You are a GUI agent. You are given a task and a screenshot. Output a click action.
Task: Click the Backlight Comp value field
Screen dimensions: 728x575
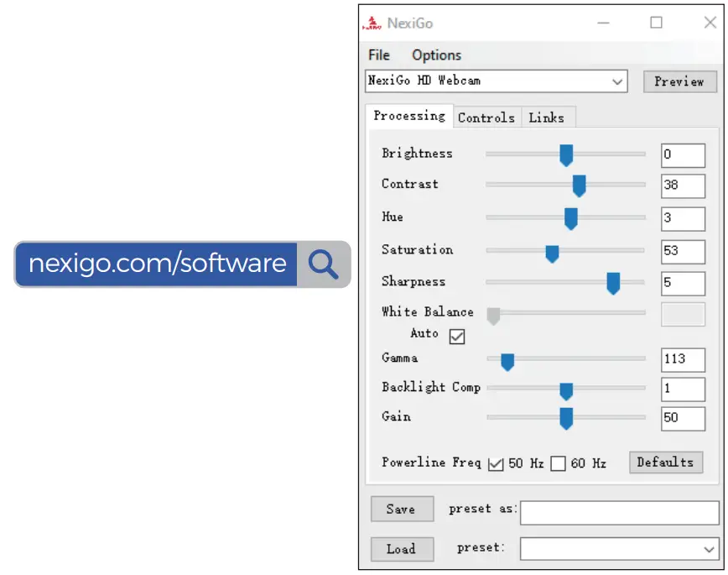click(683, 389)
